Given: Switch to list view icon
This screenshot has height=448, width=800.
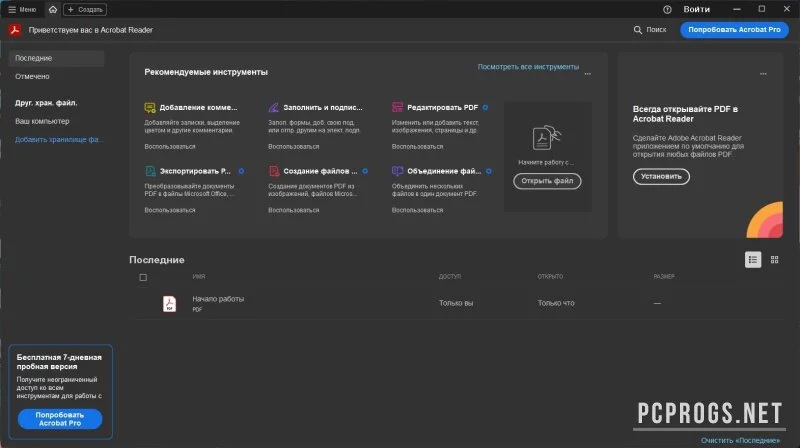Looking at the screenshot, I should pyautogui.click(x=753, y=260).
